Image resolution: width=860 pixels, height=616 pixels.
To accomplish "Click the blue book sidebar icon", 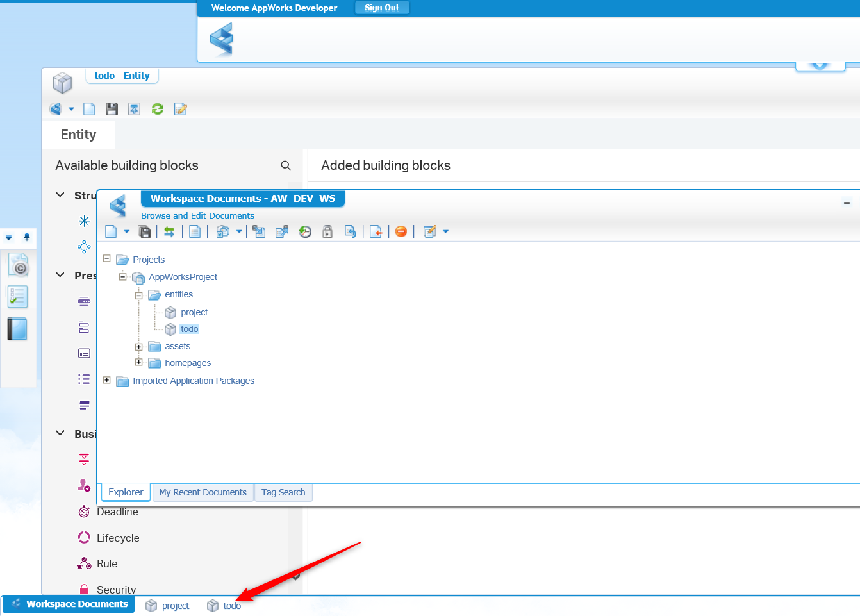I will click(x=17, y=329).
